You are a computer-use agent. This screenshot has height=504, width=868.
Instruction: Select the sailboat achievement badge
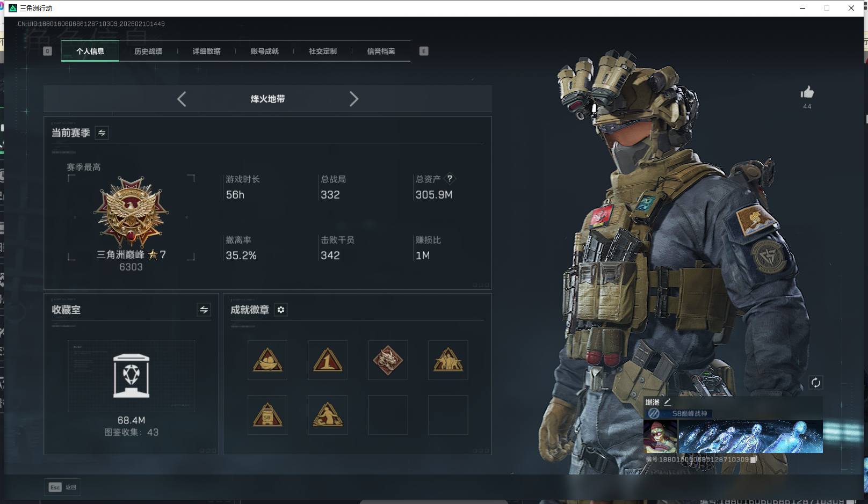(x=267, y=360)
